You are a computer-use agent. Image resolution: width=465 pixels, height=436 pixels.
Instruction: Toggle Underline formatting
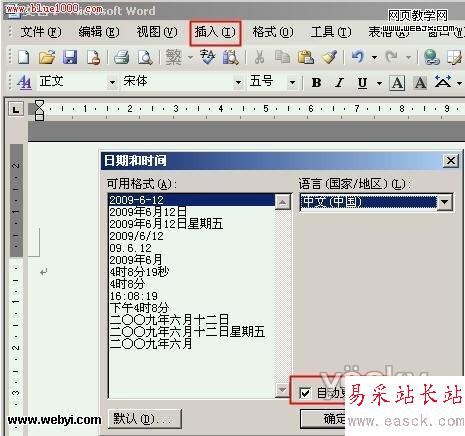point(362,83)
